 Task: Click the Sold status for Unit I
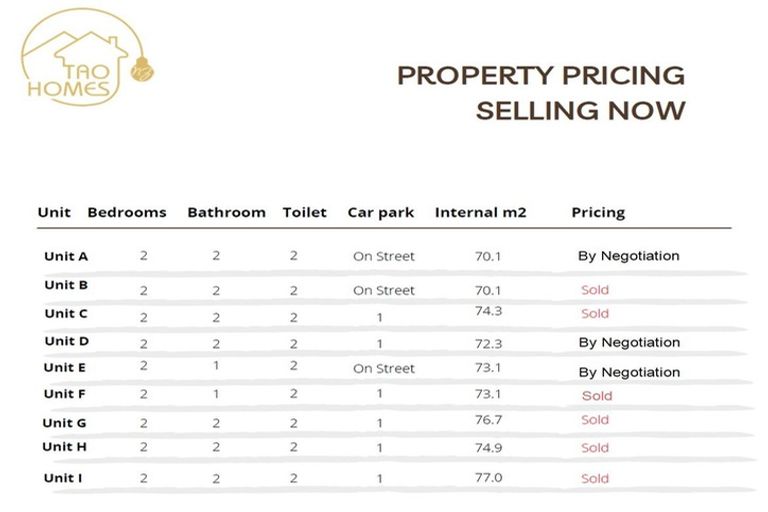click(x=595, y=479)
